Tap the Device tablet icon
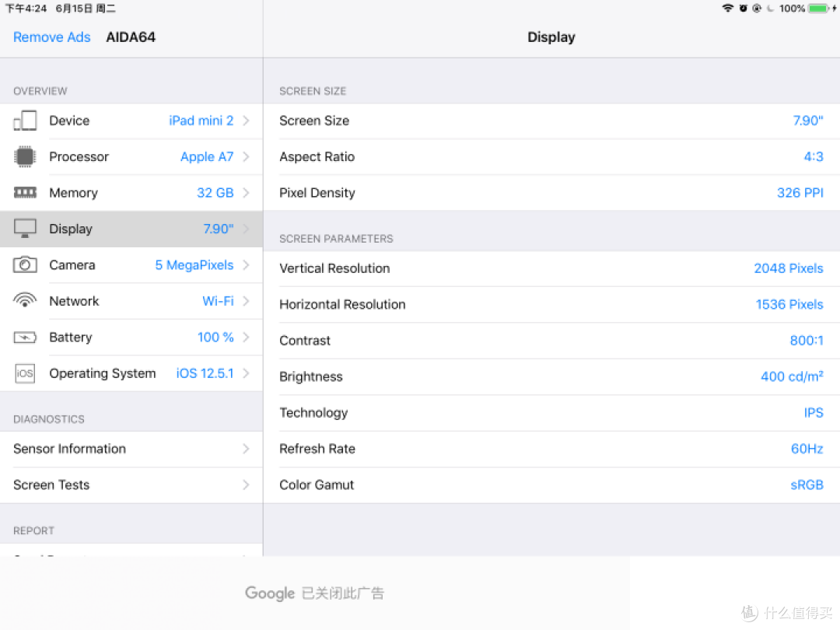Screen dimensions: 840x630 pyautogui.click(x=25, y=121)
